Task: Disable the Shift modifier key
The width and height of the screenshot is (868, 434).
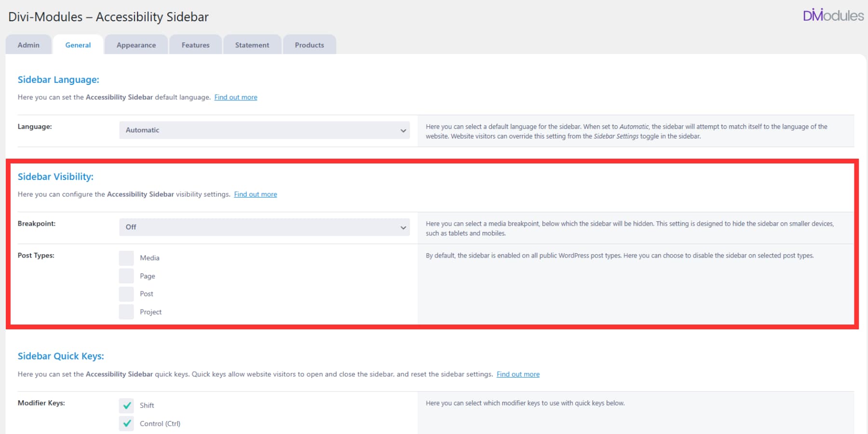Action: click(126, 405)
